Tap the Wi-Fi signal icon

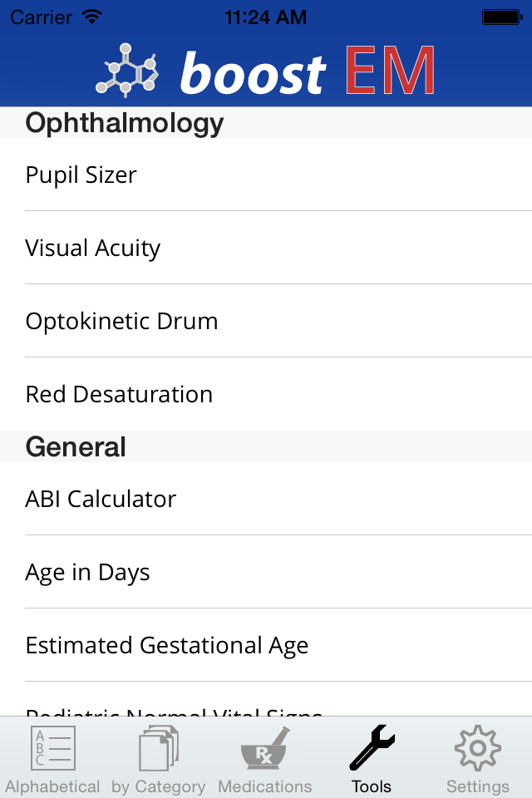point(91,17)
